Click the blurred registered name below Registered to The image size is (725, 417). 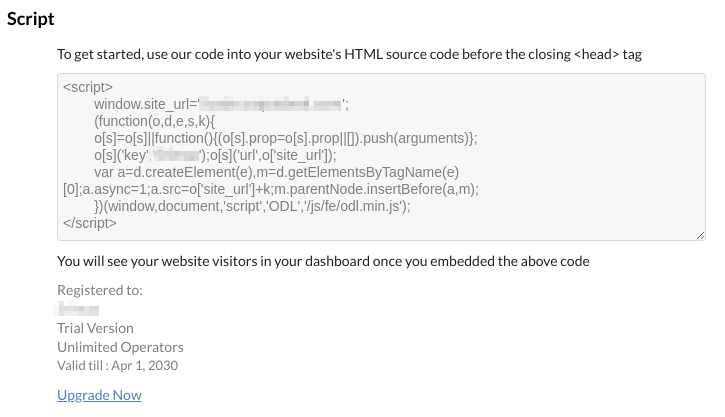[78, 309]
